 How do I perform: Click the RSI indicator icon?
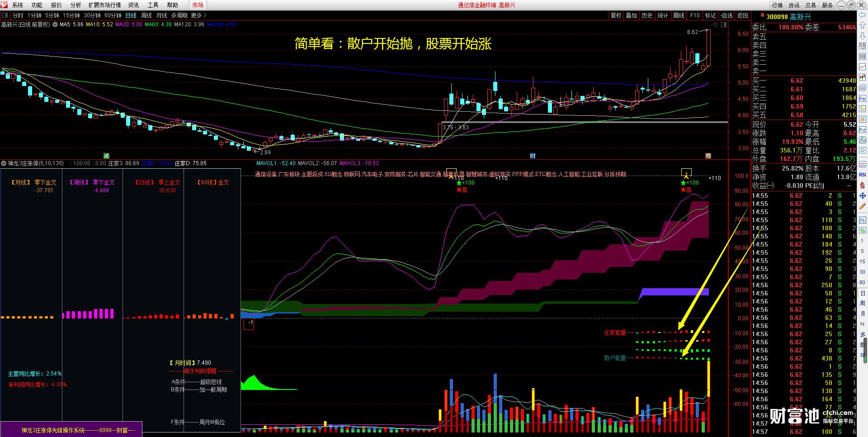click(862, 175)
